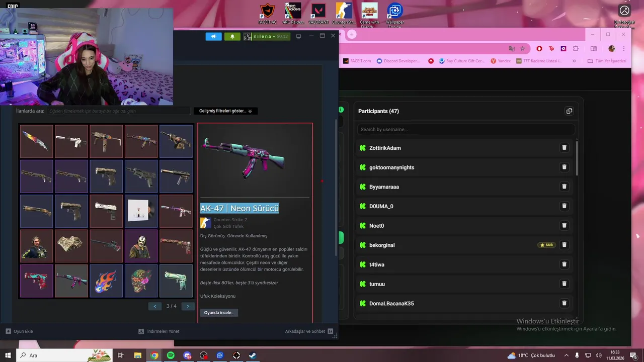Viewport: 644px width, 362px height.
Task: Switch Steam to Big Picture mode icon
Action: 298,36
